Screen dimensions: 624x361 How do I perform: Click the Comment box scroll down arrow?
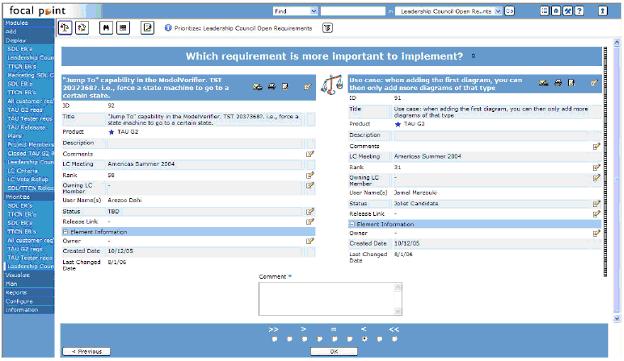(x=398, y=311)
